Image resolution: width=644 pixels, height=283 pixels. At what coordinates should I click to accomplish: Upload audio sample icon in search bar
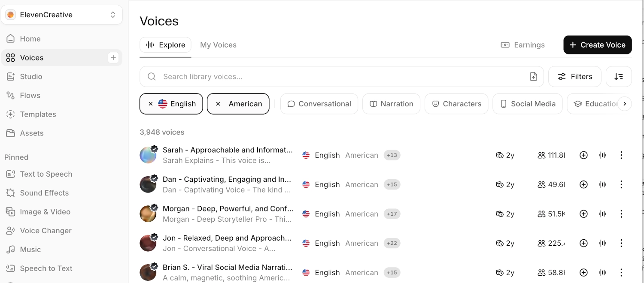pos(533,77)
